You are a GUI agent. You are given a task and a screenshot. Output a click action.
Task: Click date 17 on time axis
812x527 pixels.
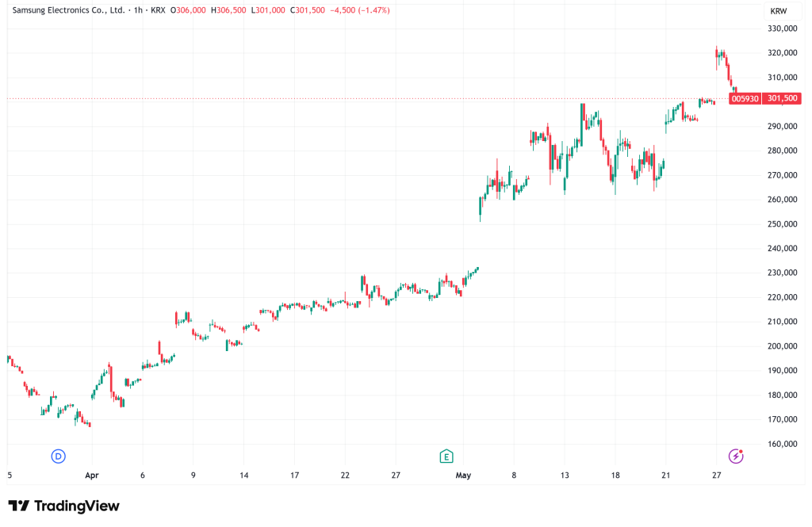coord(294,475)
